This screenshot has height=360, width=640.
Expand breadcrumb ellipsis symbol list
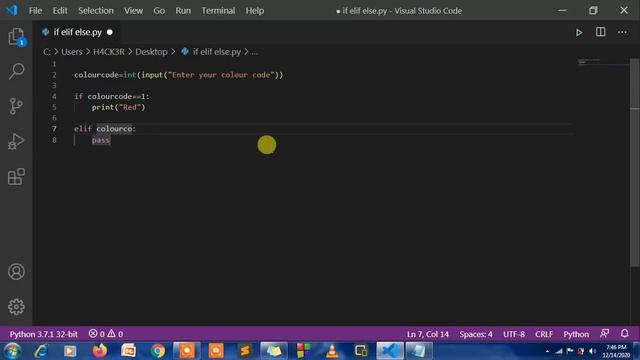tap(255, 52)
